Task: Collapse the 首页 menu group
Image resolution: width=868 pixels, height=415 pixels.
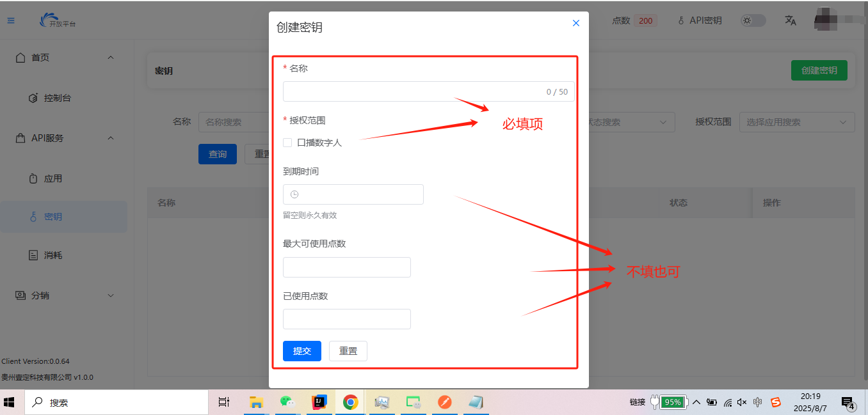Action: [x=67, y=58]
